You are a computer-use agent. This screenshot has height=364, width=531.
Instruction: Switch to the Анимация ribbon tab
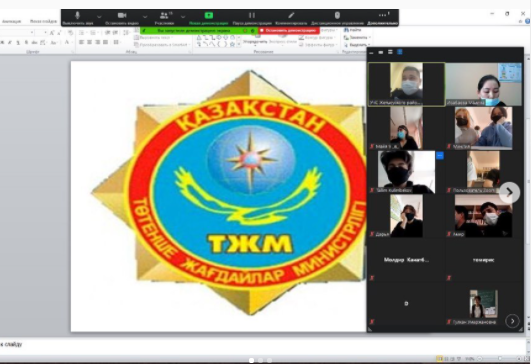point(12,21)
